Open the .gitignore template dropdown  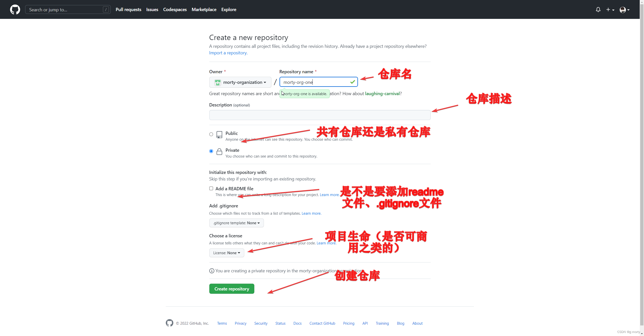(236, 223)
